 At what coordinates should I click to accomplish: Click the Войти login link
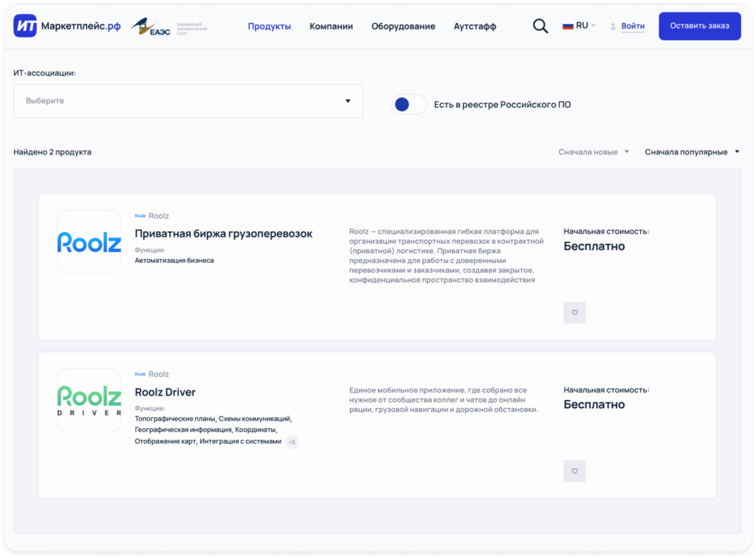(x=633, y=26)
